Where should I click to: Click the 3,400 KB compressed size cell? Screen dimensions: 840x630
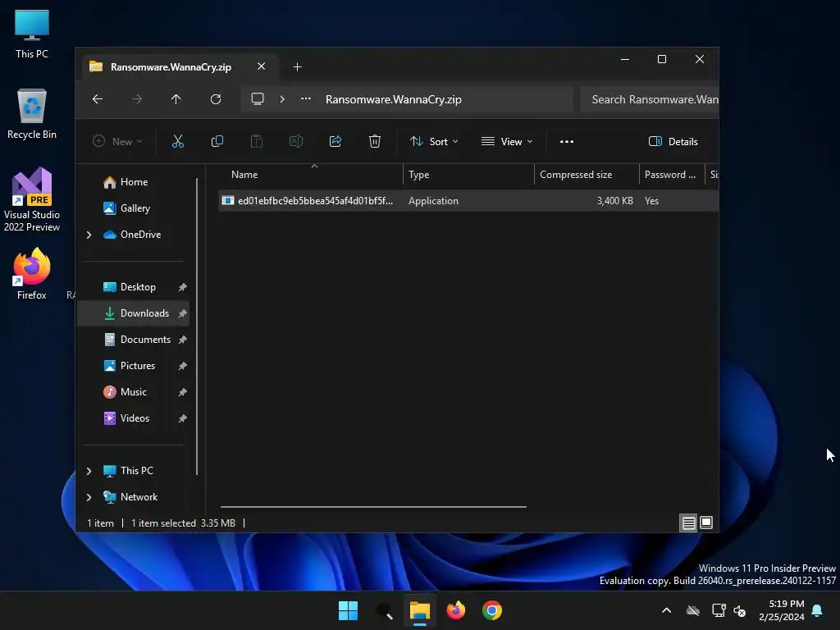pos(614,201)
